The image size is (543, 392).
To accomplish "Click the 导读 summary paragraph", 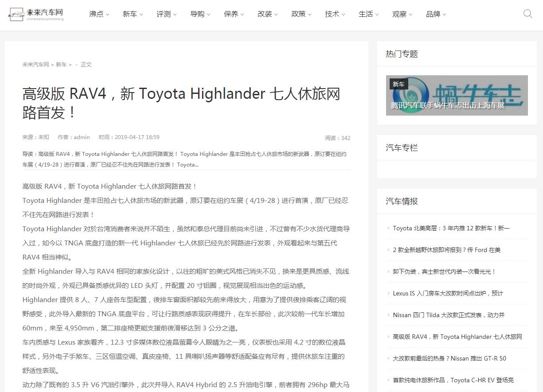I will [x=186, y=159].
